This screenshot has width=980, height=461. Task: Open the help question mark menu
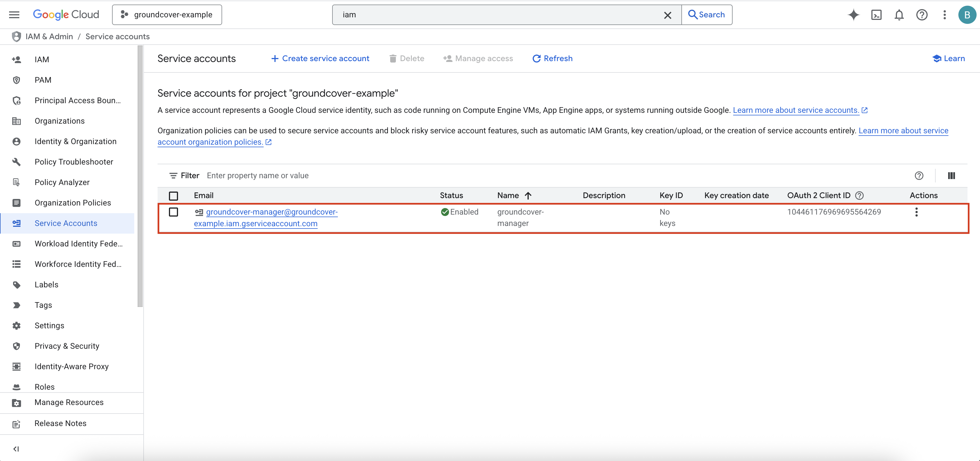pyautogui.click(x=922, y=15)
